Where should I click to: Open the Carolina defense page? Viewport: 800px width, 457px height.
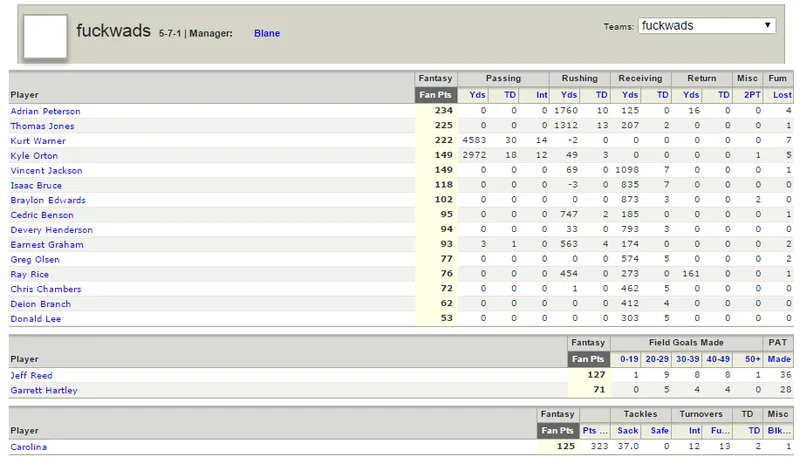click(29, 447)
